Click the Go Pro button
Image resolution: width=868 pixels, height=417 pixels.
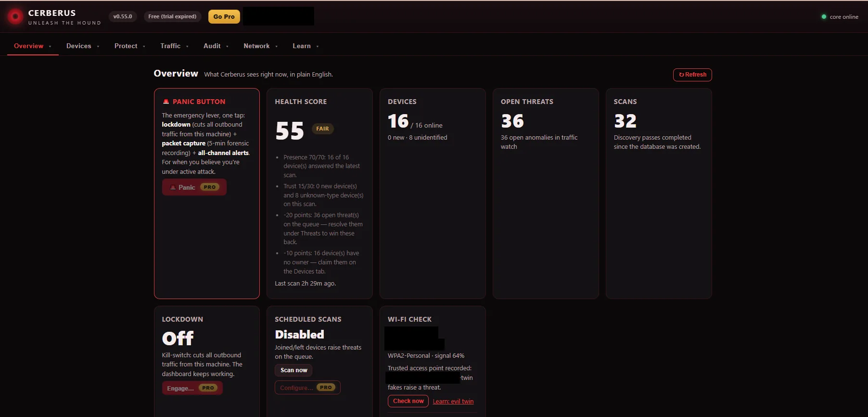coord(224,16)
